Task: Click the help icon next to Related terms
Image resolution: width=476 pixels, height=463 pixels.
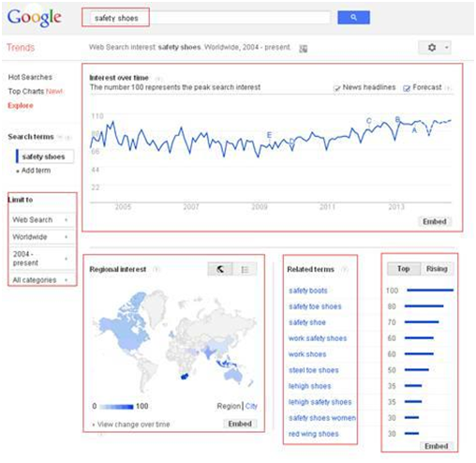Action: click(x=344, y=269)
